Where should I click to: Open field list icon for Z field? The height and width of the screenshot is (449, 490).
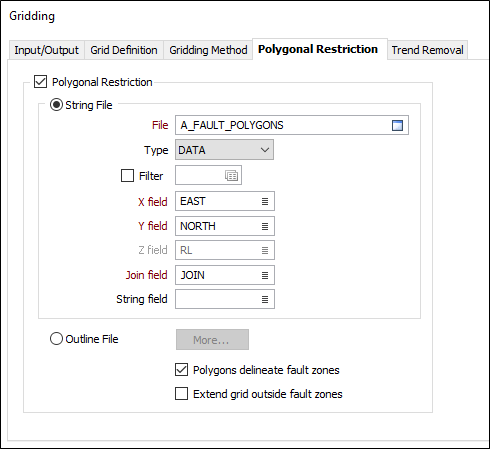tap(265, 250)
